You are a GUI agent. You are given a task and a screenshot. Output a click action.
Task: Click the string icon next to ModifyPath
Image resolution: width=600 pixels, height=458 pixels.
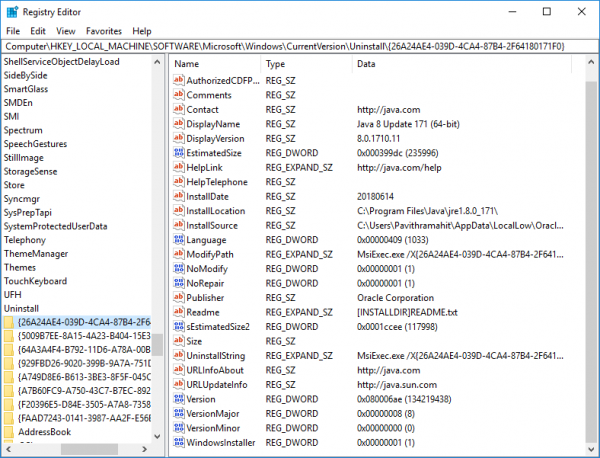coord(179,254)
